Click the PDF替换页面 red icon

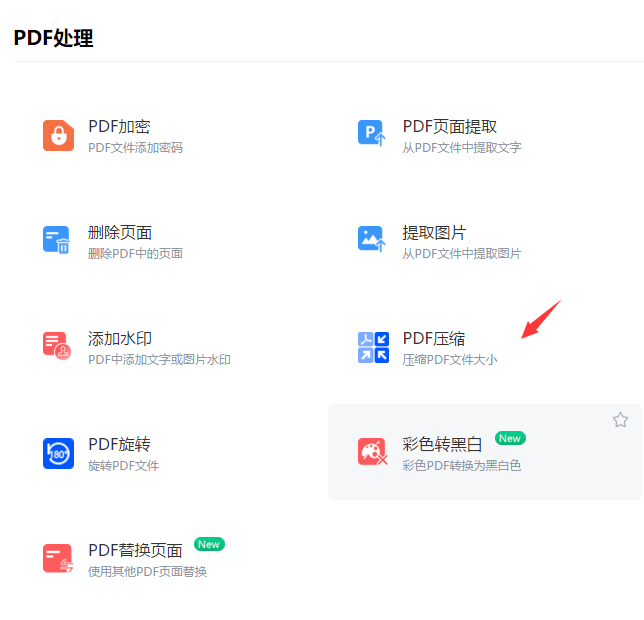pos(58,558)
